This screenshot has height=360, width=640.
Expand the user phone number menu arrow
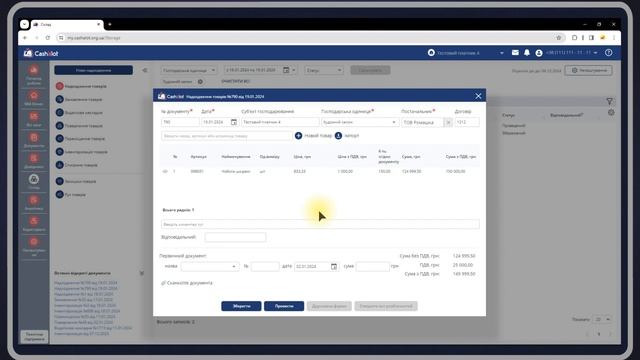[x=596, y=53]
